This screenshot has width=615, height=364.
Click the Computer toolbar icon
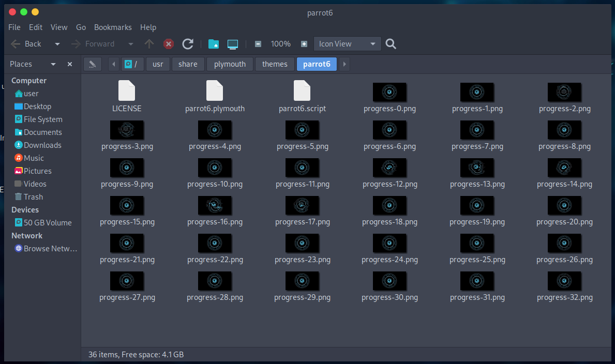233,44
